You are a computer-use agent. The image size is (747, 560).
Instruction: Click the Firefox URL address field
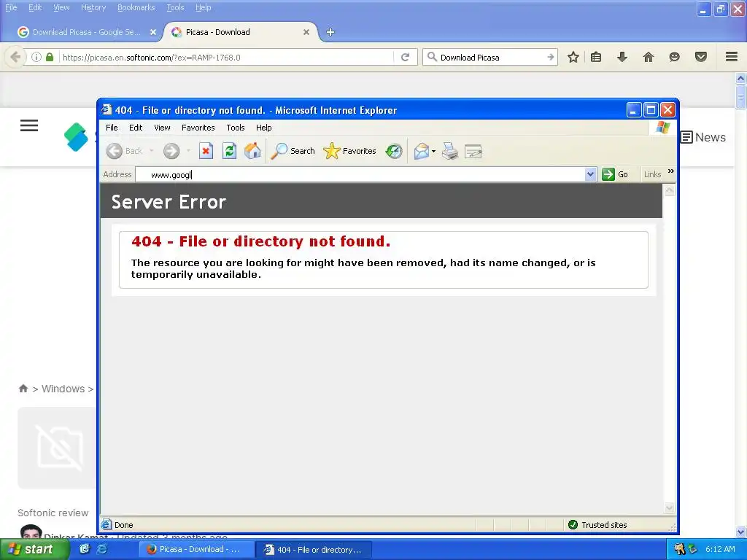point(227,57)
